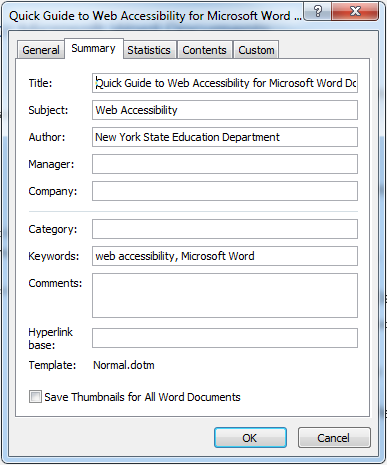Click the Title: label
The width and height of the screenshot is (387, 465).
(x=40, y=83)
